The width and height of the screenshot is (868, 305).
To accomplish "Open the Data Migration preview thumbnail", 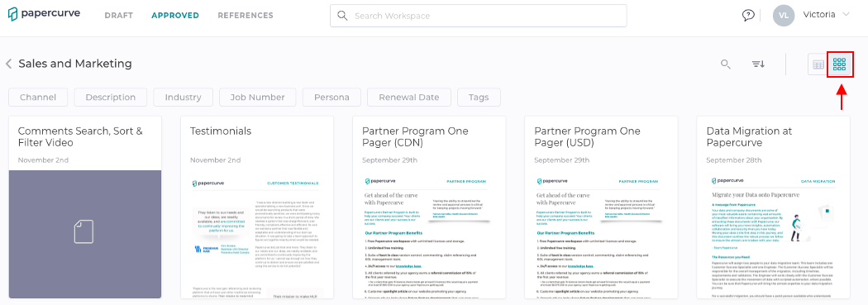I will pyautogui.click(x=773, y=235).
